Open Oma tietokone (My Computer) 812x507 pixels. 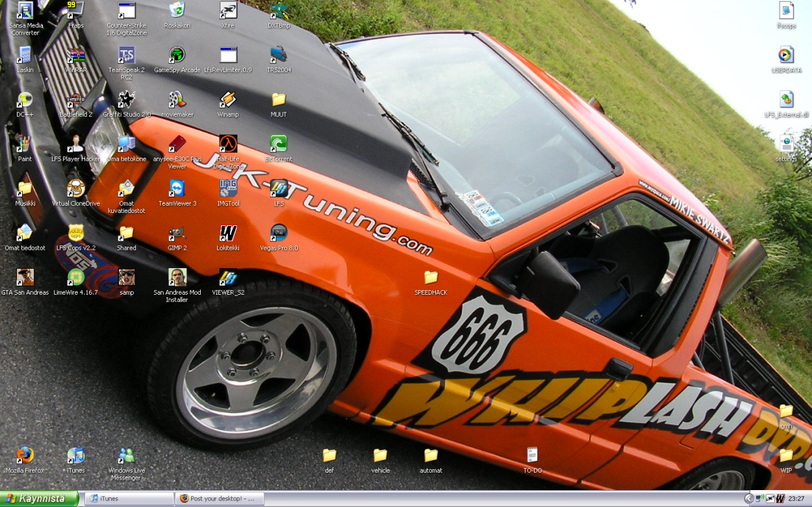127,144
